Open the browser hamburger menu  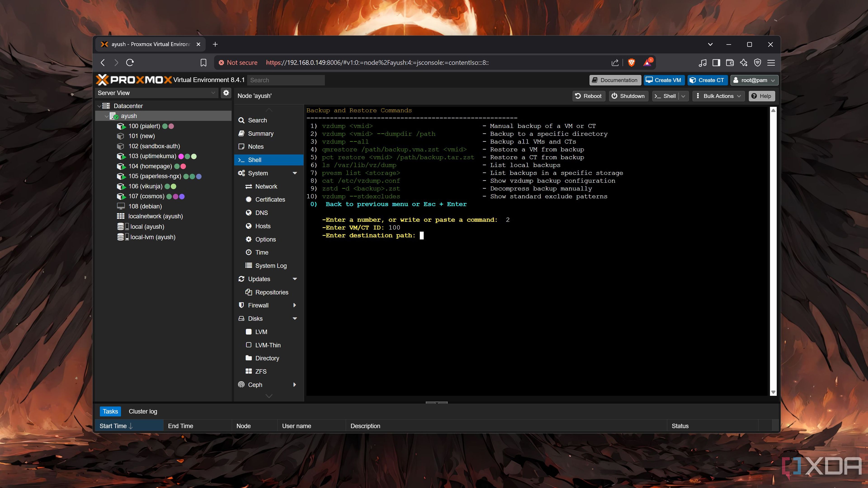(771, 63)
